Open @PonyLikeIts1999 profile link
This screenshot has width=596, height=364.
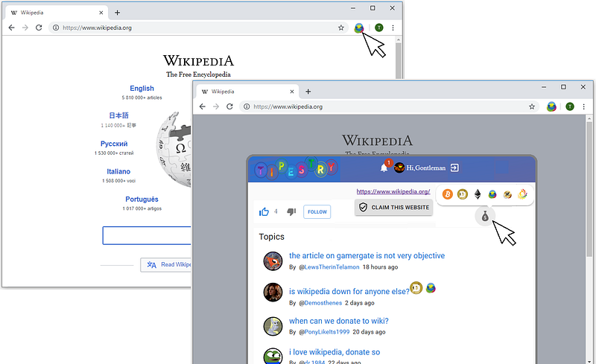[x=324, y=332]
